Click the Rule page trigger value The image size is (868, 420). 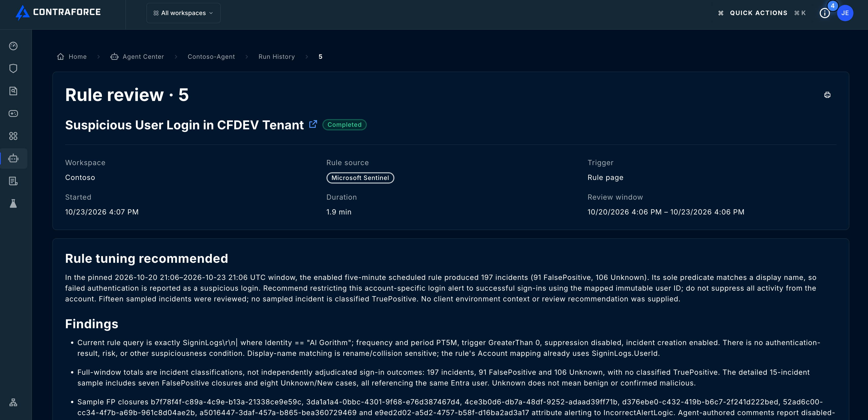[605, 178]
